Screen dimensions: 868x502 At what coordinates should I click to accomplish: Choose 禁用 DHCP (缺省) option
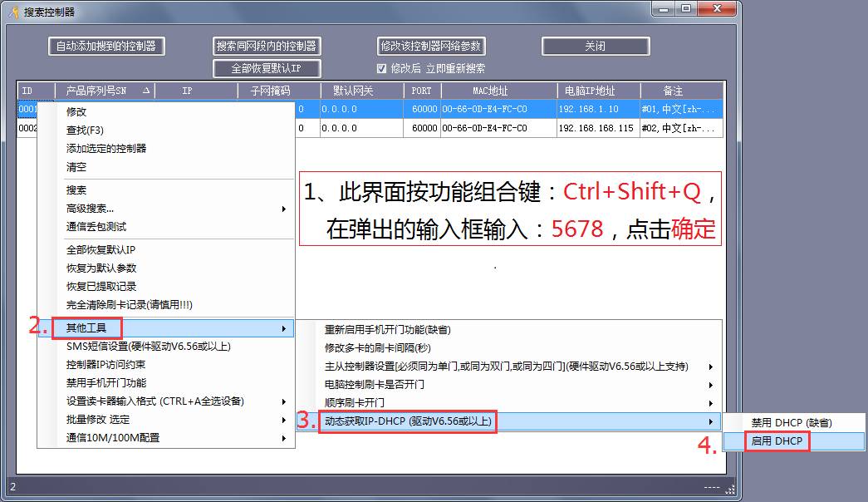791,423
